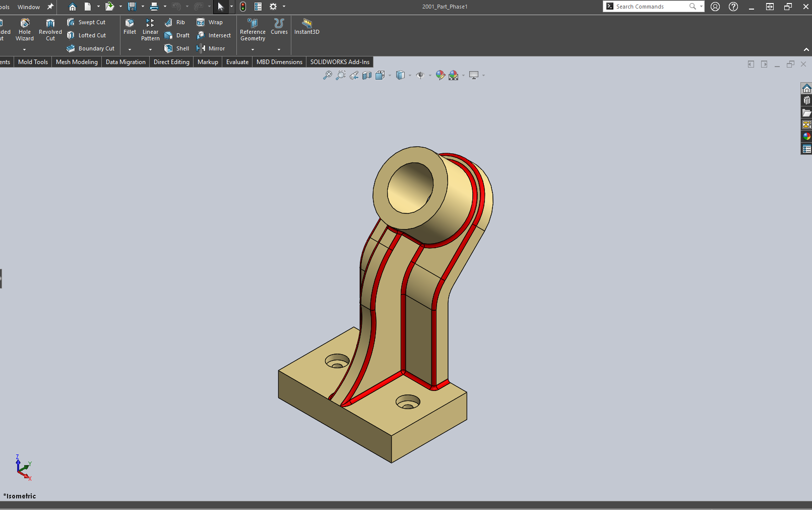Open Hide/Show Items menu
This screenshot has height=510, width=812.
(x=420, y=75)
